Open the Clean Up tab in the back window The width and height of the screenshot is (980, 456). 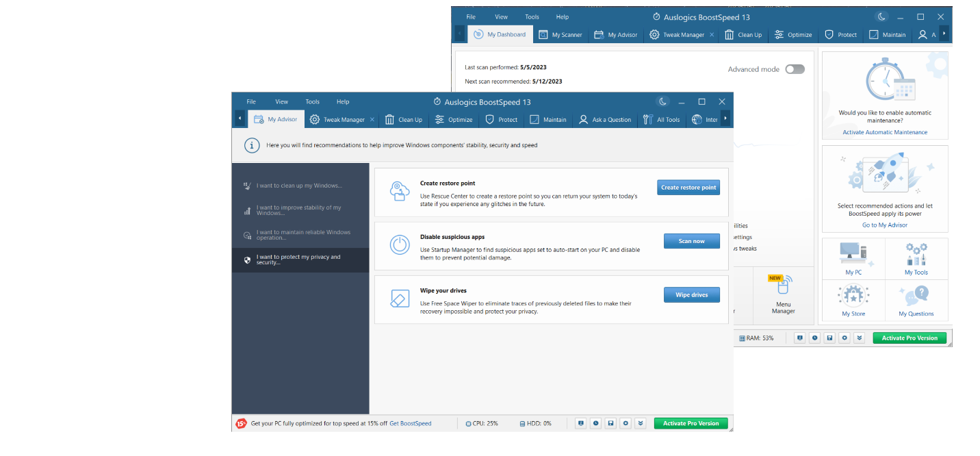(x=743, y=34)
